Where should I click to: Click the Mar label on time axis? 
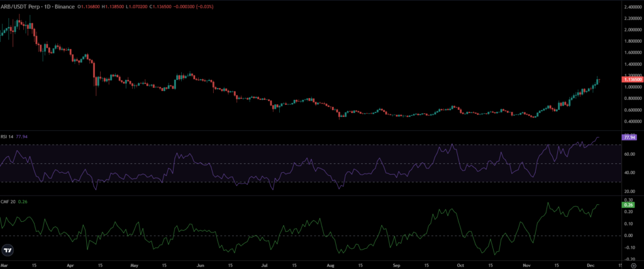pyautogui.click(x=4, y=265)
